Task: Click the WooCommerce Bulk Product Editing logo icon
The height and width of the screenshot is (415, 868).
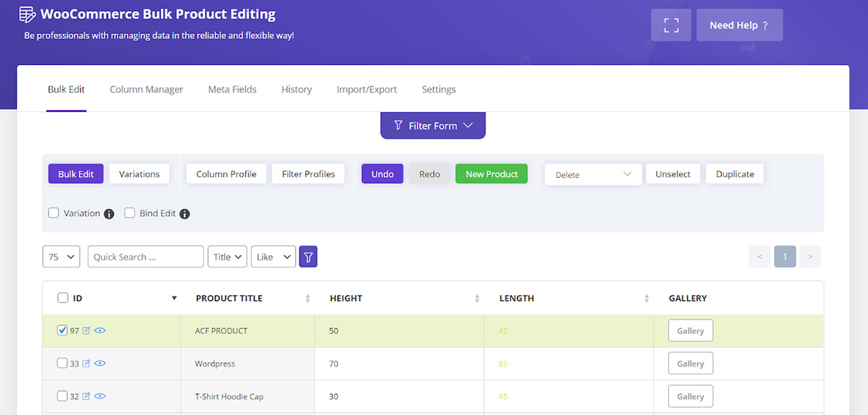Action: point(27,14)
